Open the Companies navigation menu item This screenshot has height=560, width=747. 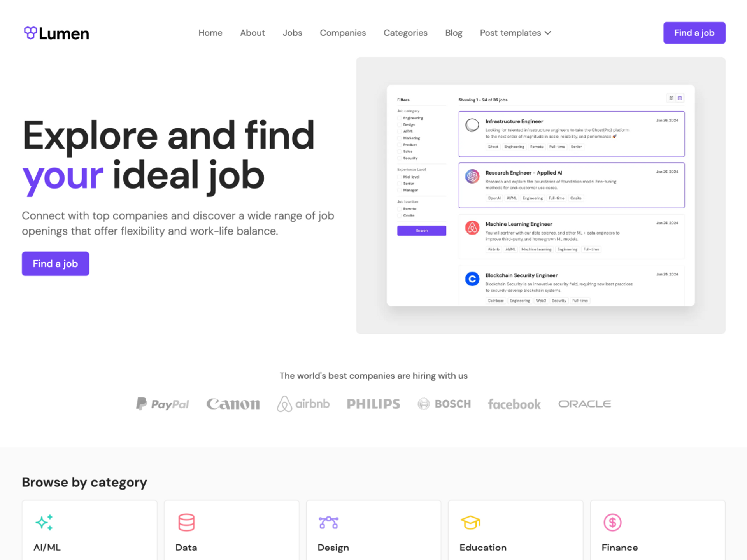(x=342, y=32)
